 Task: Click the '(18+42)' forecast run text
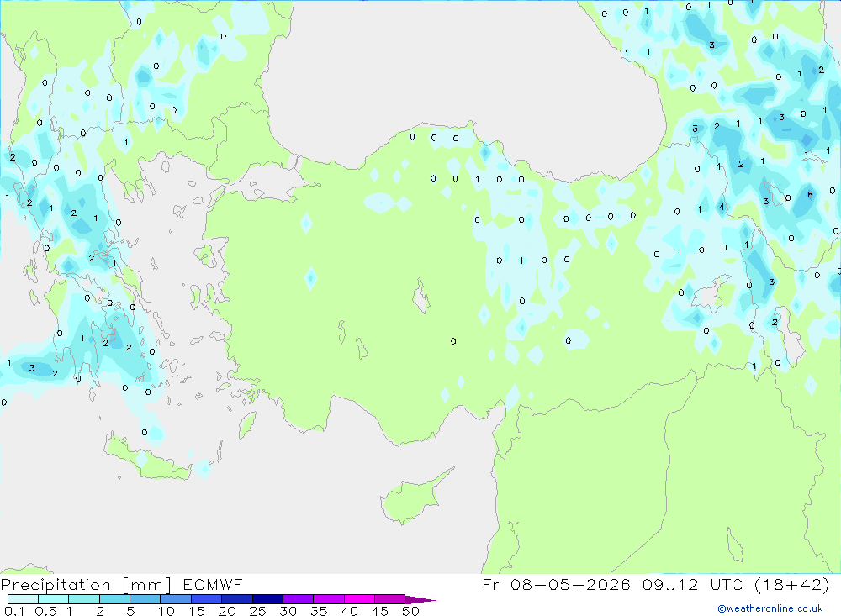click(x=791, y=584)
